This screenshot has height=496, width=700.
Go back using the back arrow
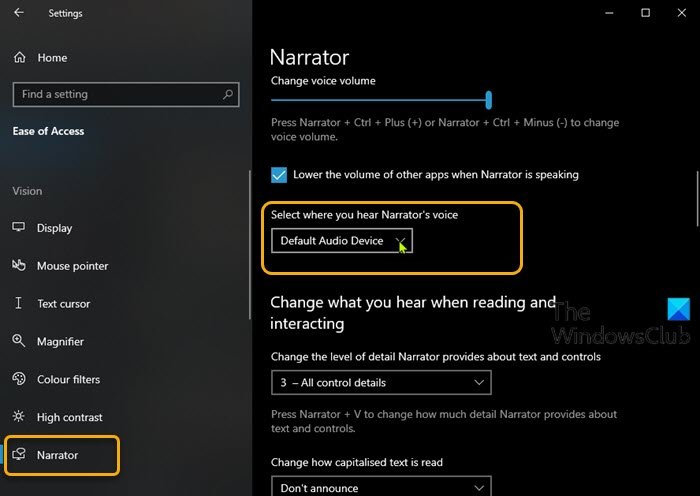coord(19,13)
